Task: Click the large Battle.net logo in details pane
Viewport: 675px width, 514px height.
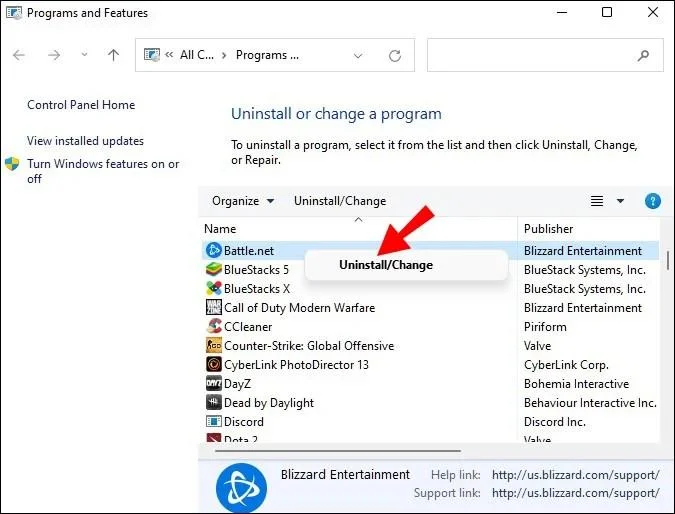Action: (x=241, y=488)
